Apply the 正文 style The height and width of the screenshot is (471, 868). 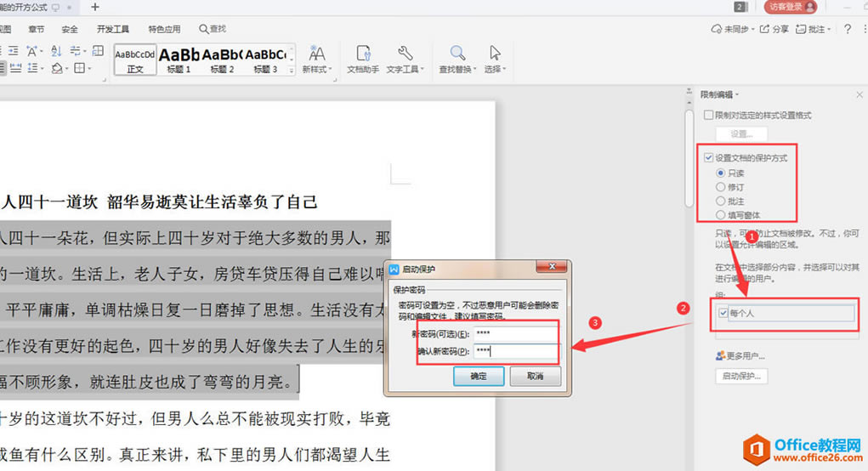pos(135,60)
